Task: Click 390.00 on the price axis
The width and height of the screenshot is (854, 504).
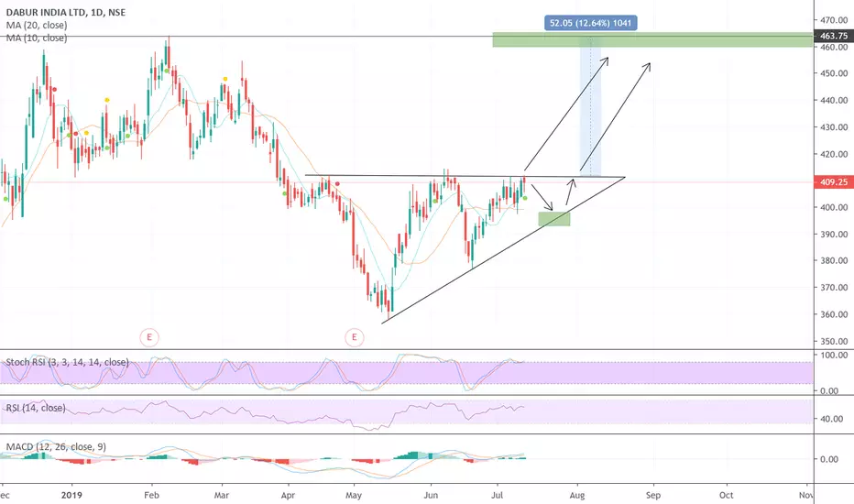Action: [833, 235]
